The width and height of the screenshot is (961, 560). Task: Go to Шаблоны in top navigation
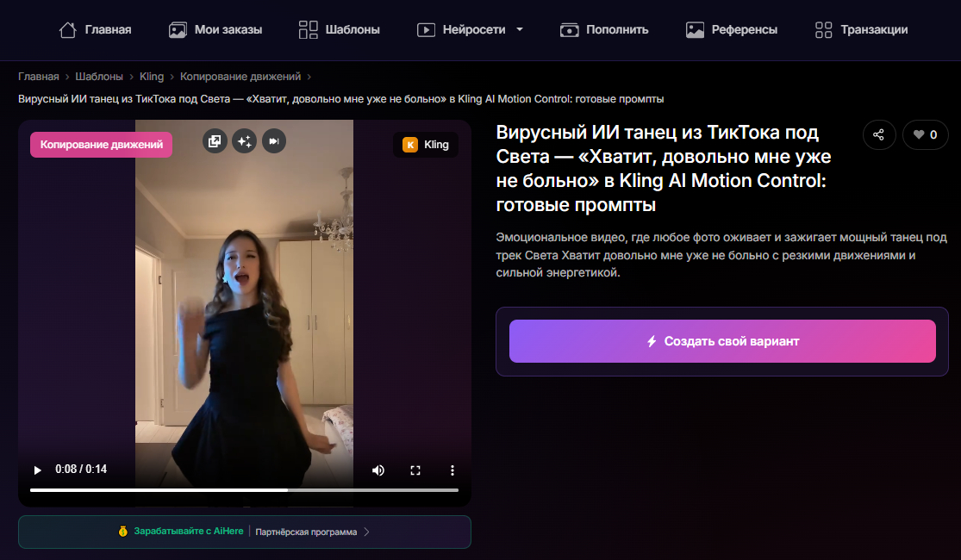click(339, 29)
